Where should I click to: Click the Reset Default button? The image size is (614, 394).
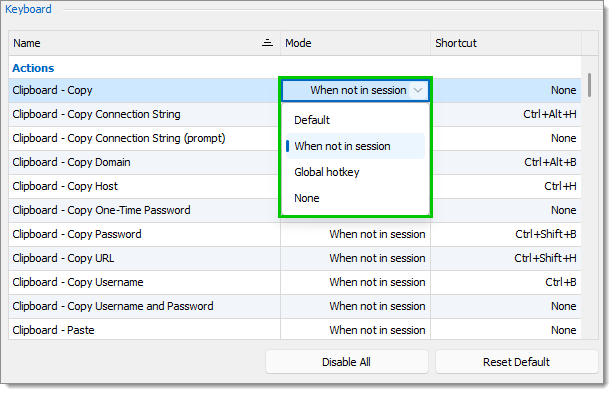pyautogui.click(x=516, y=362)
